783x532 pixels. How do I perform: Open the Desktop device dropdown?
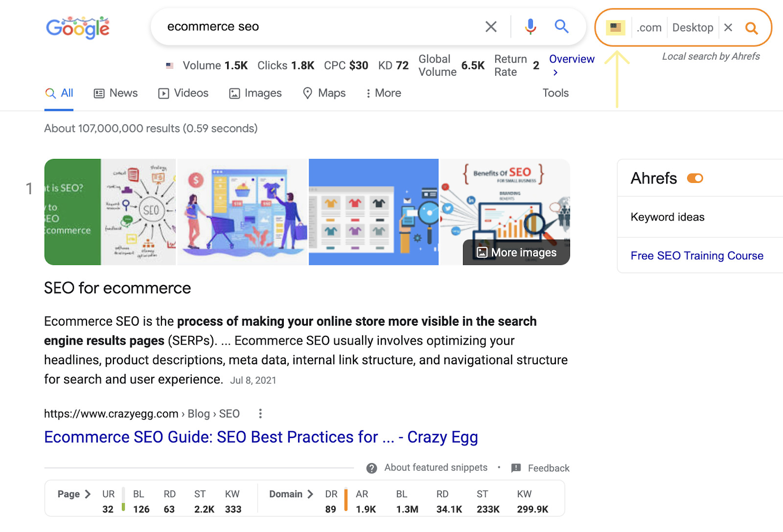pos(692,28)
